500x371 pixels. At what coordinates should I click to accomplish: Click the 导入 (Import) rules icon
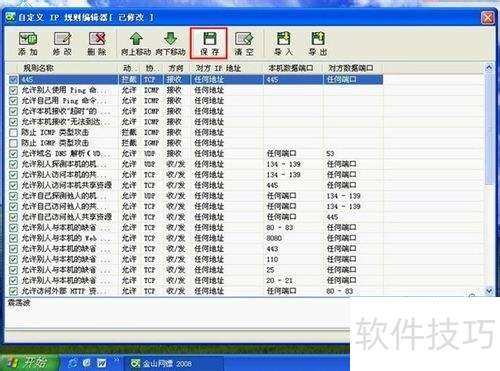(x=283, y=43)
